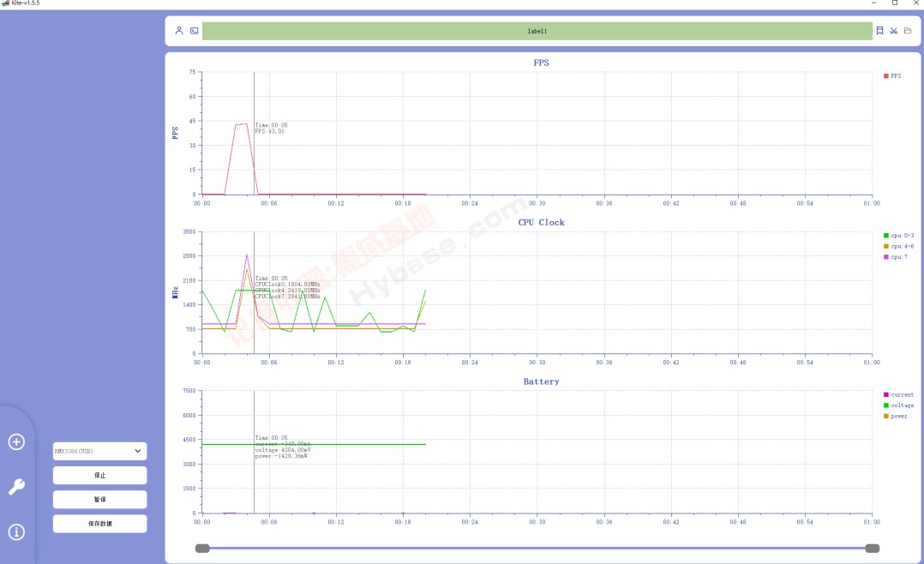Click the FPS:43.01 tooltip text
Image resolution: width=924 pixels, height=564 pixels.
pos(270,131)
